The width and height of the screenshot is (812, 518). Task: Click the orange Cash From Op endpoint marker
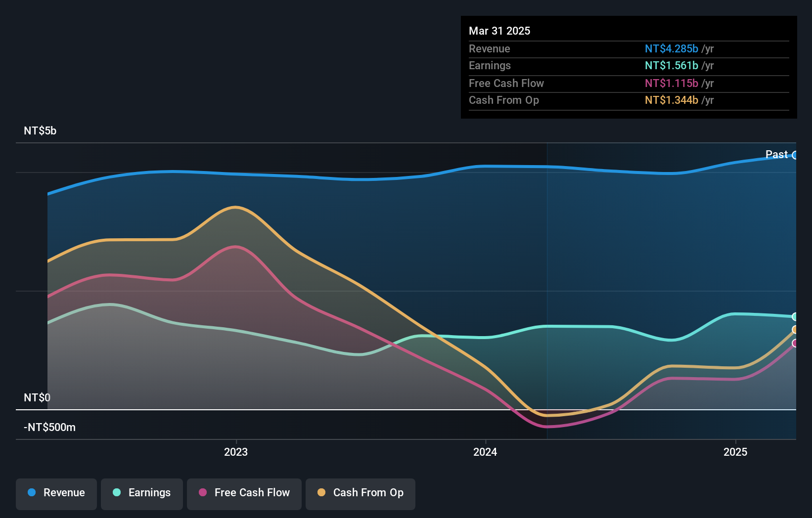795,330
